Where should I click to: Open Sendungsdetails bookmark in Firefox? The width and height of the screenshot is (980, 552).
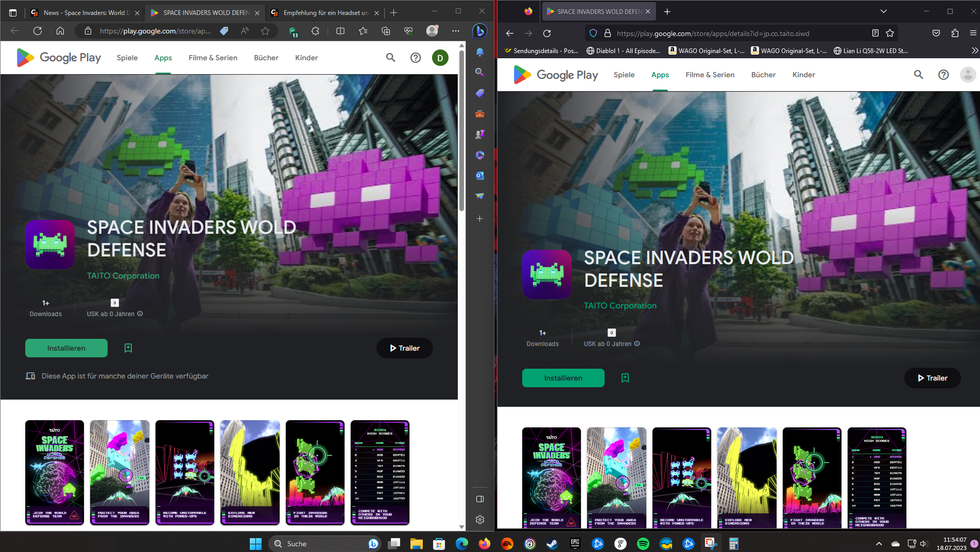click(541, 50)
